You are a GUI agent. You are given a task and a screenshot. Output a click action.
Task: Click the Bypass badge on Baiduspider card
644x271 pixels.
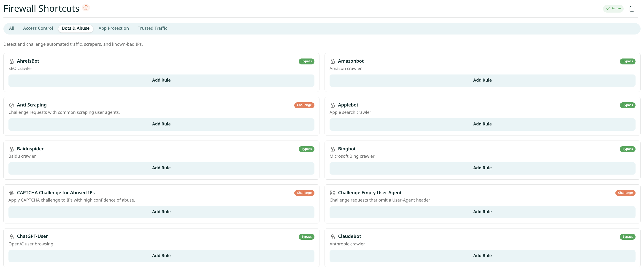click(306, 149)
